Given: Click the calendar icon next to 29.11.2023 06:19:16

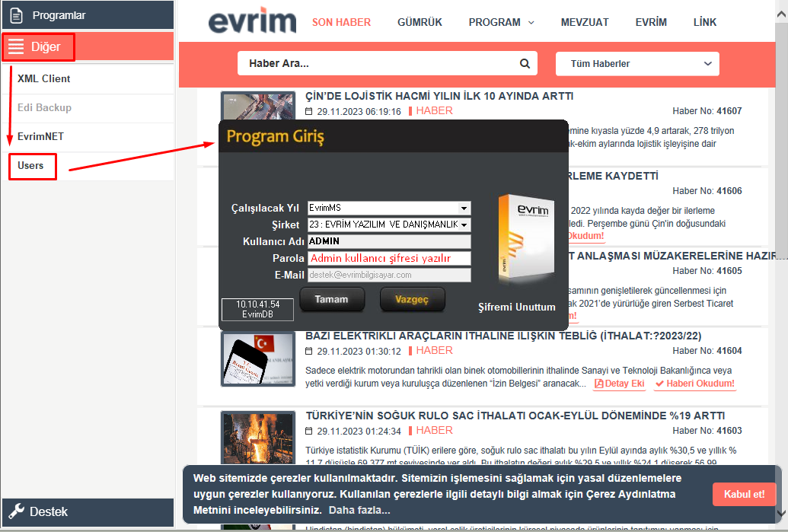Looking at the screenshot, I should coord(309,112).
